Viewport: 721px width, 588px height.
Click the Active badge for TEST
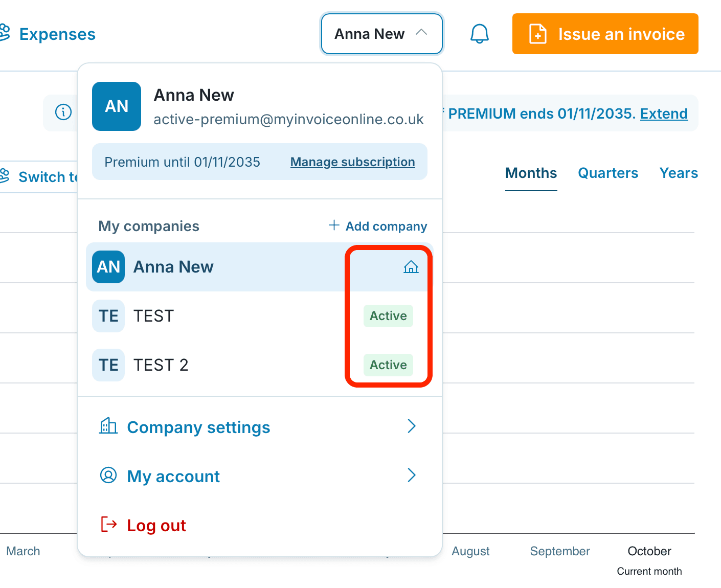pos(388,316)
